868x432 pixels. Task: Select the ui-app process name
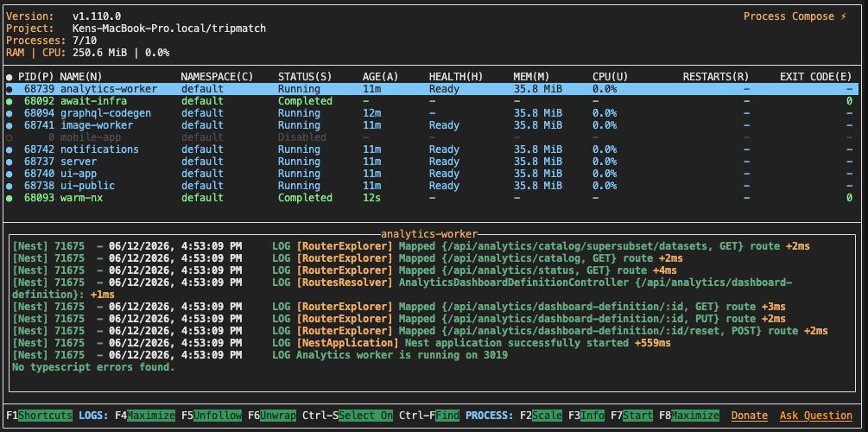tap(79, 174)
